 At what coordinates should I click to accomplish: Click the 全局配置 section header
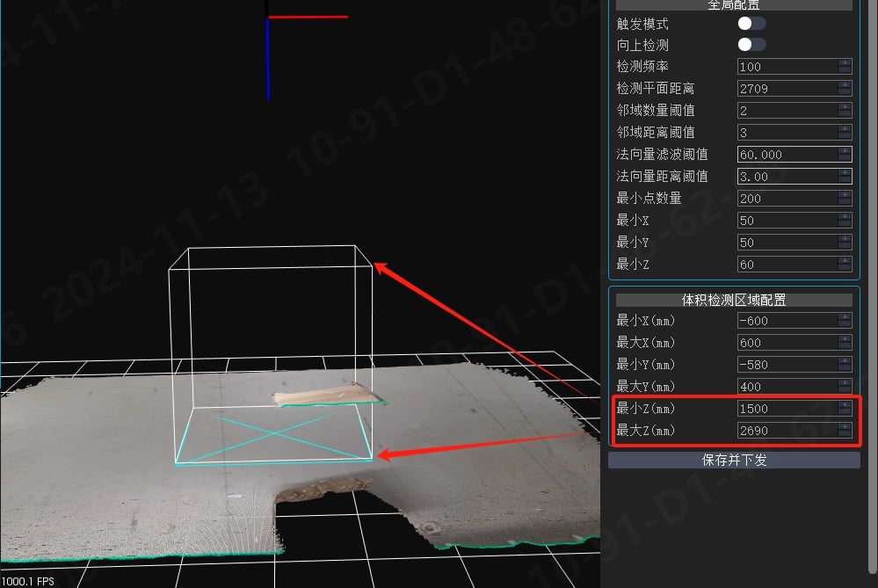[734, 5]
